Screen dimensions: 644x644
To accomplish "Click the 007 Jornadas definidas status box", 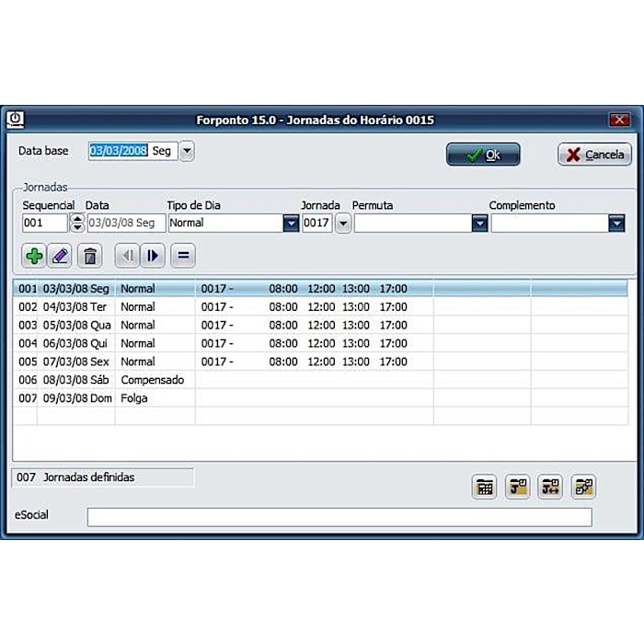I will [x=103, y=477].
